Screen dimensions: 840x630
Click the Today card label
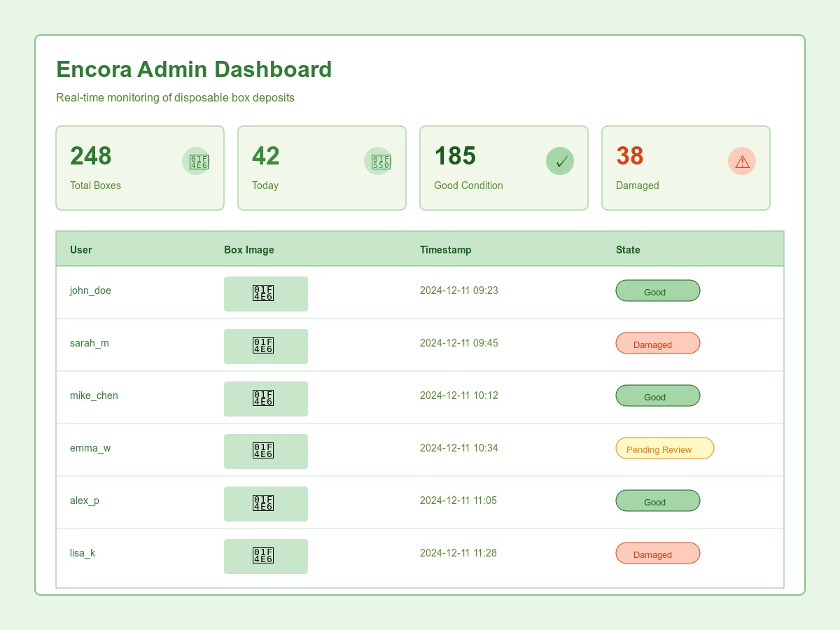265,185
